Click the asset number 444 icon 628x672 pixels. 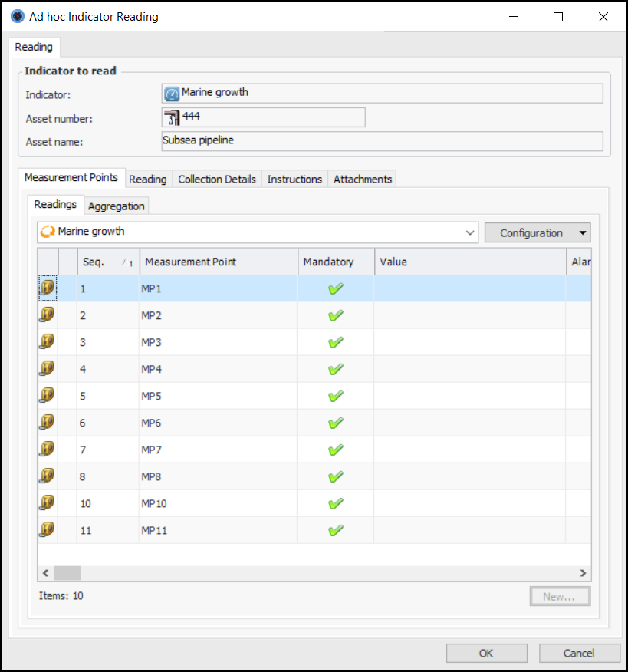click(171, 117)
